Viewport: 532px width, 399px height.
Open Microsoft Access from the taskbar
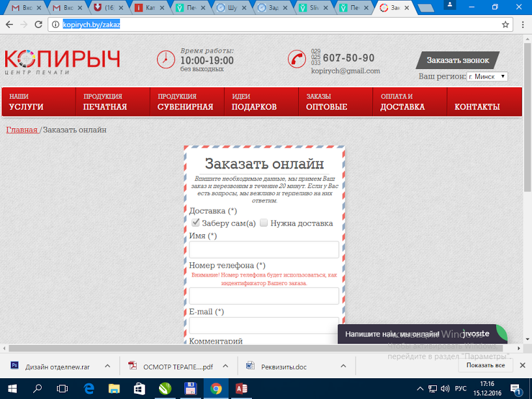(x=240, y=389)
